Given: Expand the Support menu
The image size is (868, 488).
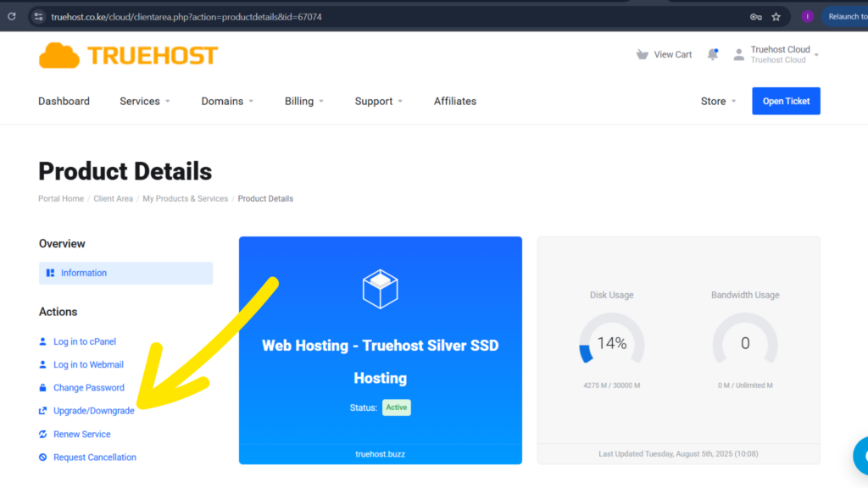Looking at the screenshot, I should pyautogui.click(x=379, y=102).
